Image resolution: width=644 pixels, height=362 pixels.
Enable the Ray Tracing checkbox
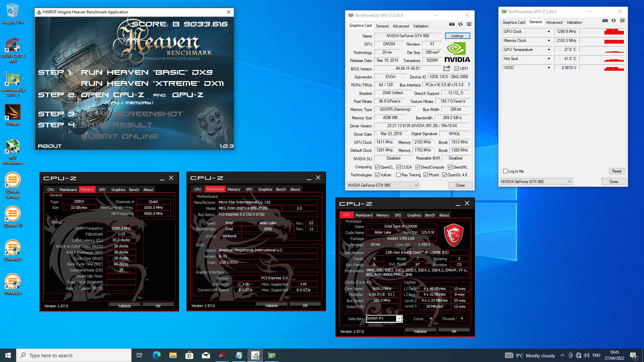point(398,175)
